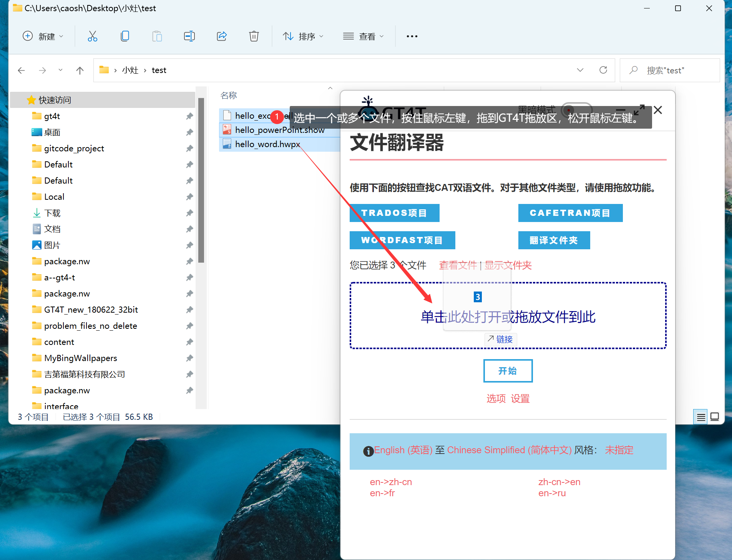Click the Cut scissors icon in toolbar

(92, 36)
